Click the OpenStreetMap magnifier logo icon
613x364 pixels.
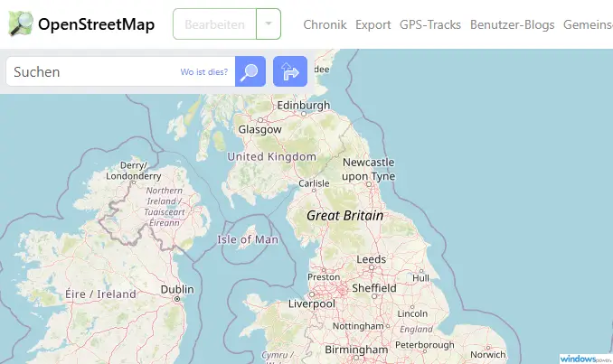coord(21,23)
